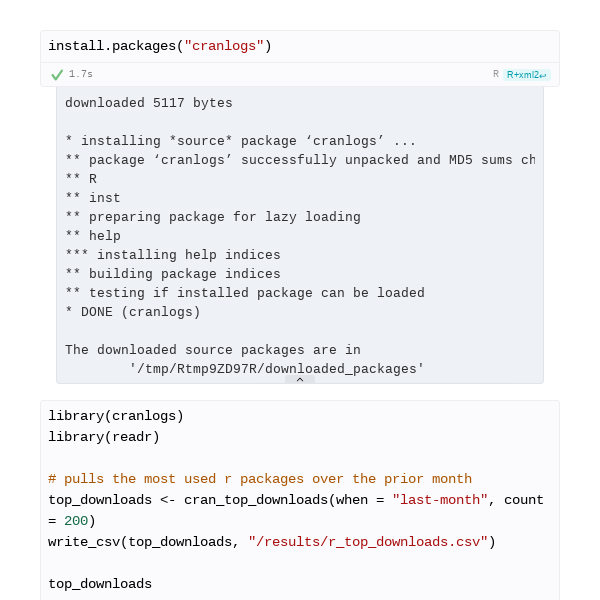Click the "/results/r_top_downloads.csv" path string
Viewport: 600px width, 600px height.
(x=368, y=542)
